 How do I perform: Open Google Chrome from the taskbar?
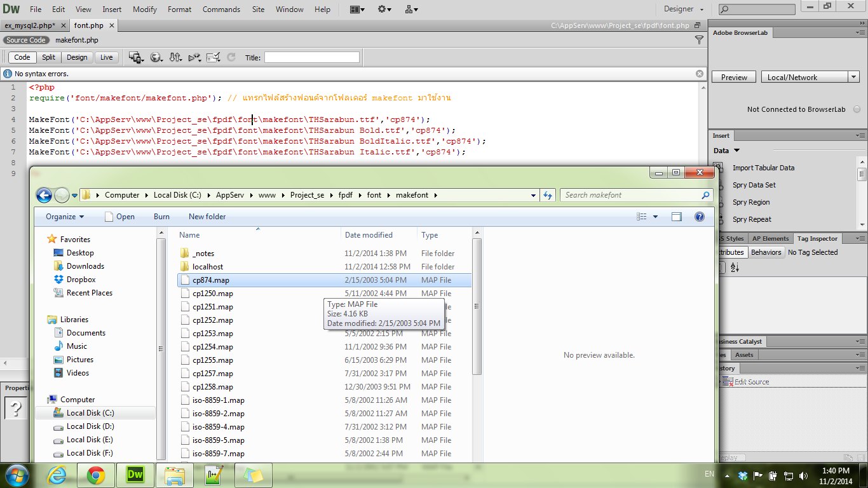[x=96, y=475]
